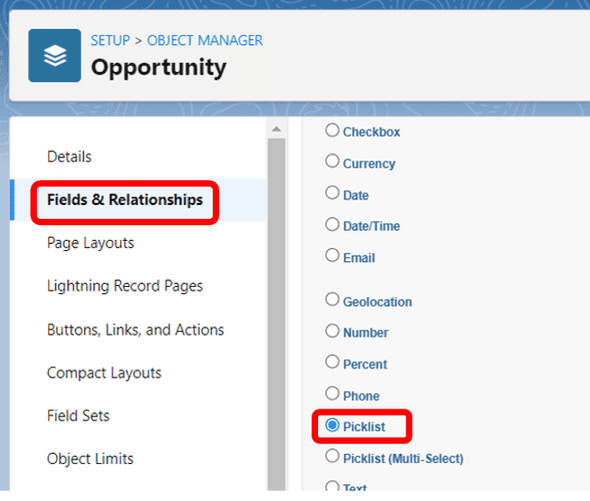
Task: Select the Picklist radio button
Action: tap(332, 425)
